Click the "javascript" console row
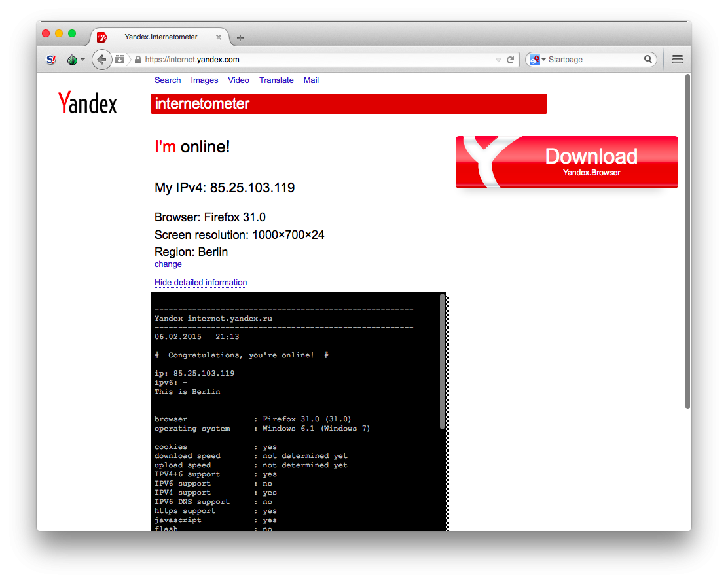The image size is (728, 583). 216,520
